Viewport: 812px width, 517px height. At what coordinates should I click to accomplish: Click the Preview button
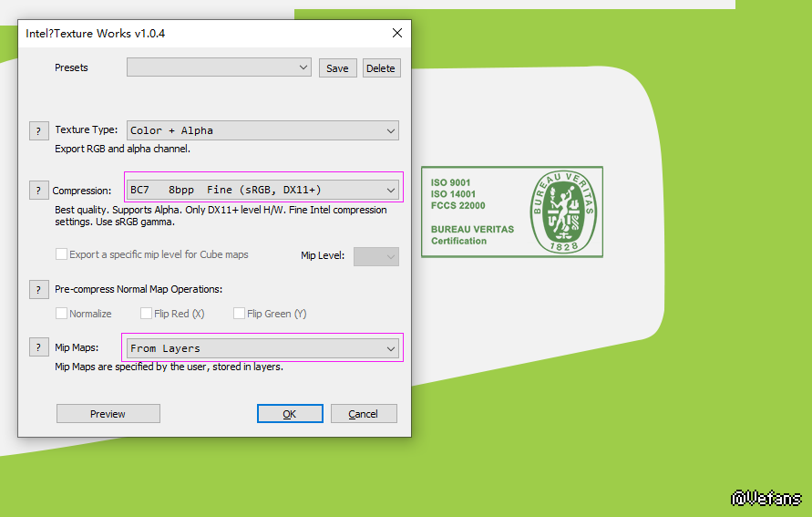[108, 413]
